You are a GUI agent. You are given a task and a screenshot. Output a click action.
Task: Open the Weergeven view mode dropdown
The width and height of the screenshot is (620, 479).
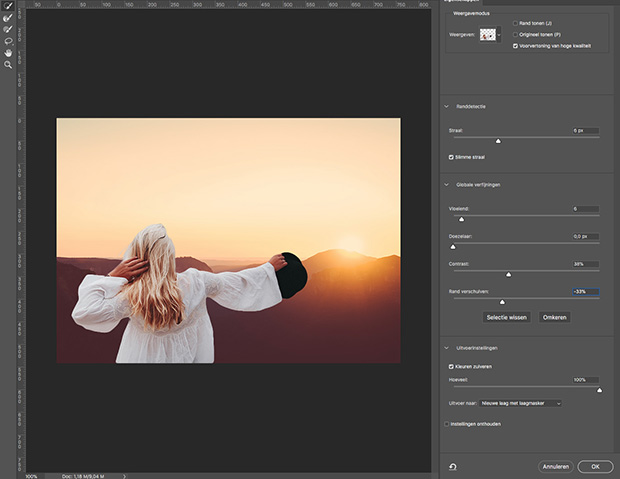490,34
